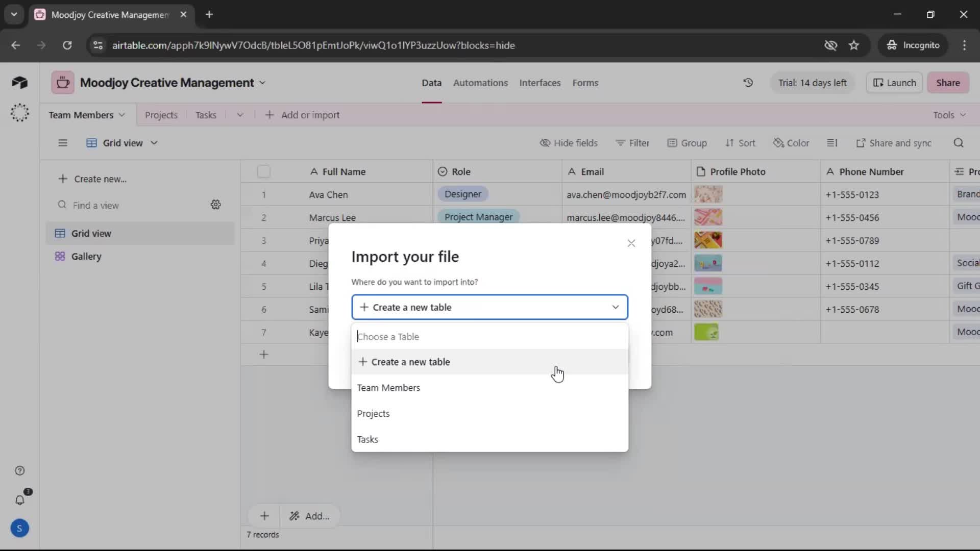
Task: Select Grid view in the sidebar
Action: click(x=140, y=234)
